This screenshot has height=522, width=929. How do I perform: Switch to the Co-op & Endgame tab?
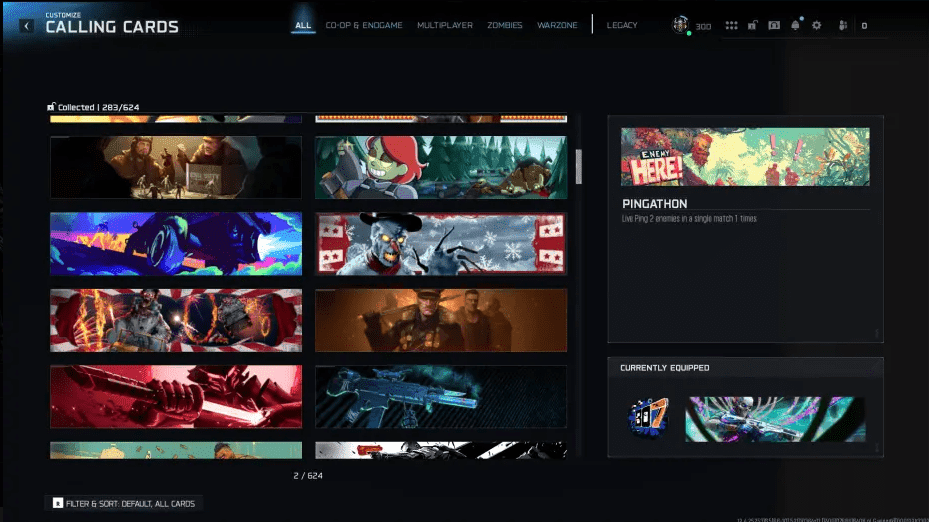364,25
